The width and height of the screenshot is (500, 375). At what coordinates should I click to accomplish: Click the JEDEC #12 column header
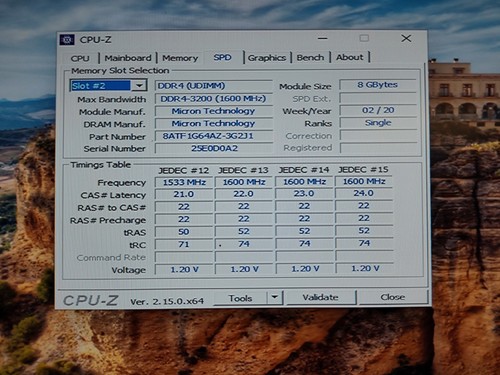184,171
